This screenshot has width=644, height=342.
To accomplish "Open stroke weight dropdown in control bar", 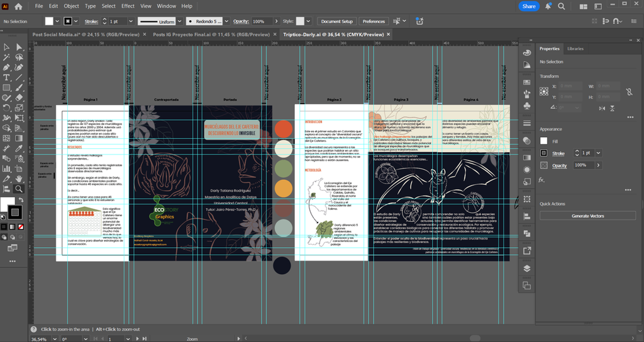I will 131,21.
